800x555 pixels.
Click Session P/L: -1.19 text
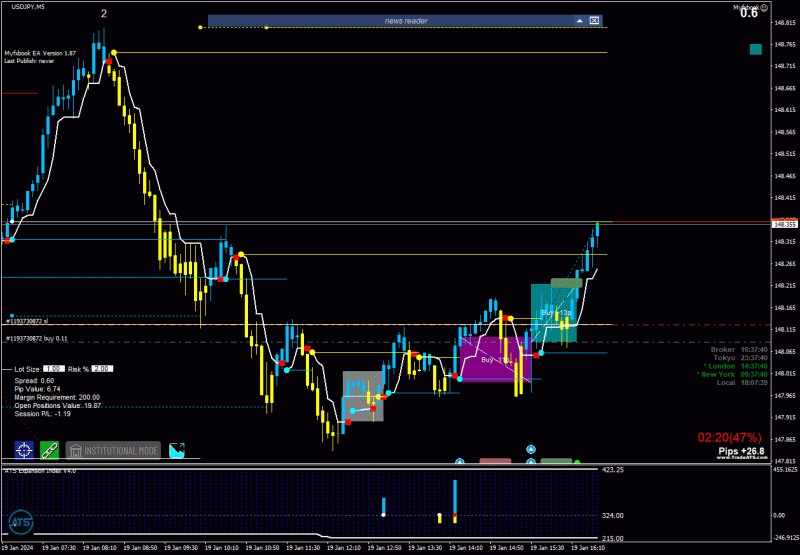42,414
